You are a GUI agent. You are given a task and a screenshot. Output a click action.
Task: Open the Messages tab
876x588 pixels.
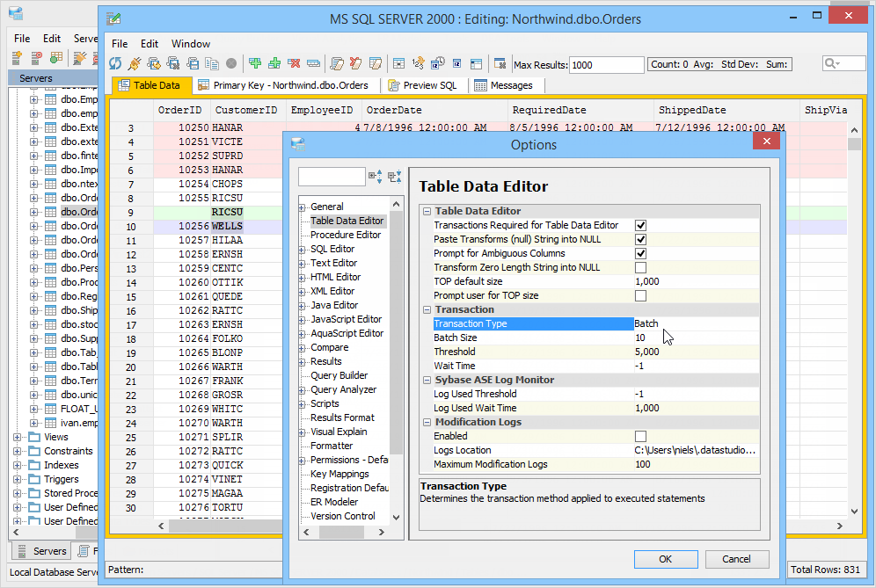pyautogui.click(x=503, y=85)
